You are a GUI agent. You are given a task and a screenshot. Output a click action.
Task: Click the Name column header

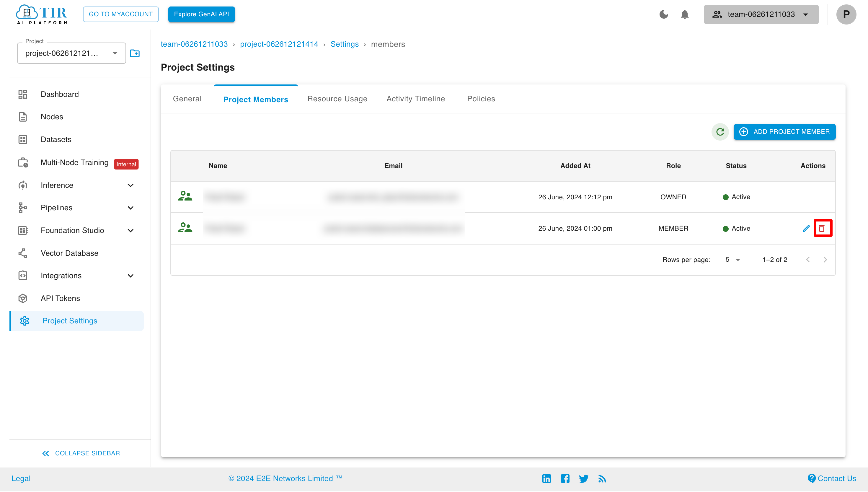coord(218,166)
